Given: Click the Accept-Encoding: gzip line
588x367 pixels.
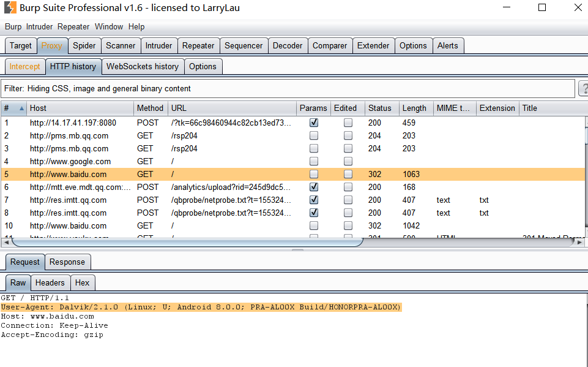Looking at the screenshot, I should [52, 335].
